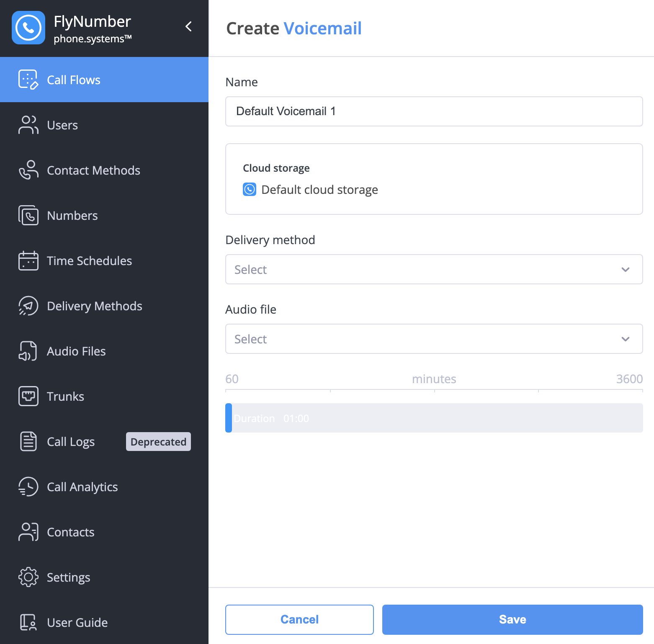This screenshot has height=644, width=654.
Task: Click the Deprecated badge beside Call Logs
Action: [158, 442]
